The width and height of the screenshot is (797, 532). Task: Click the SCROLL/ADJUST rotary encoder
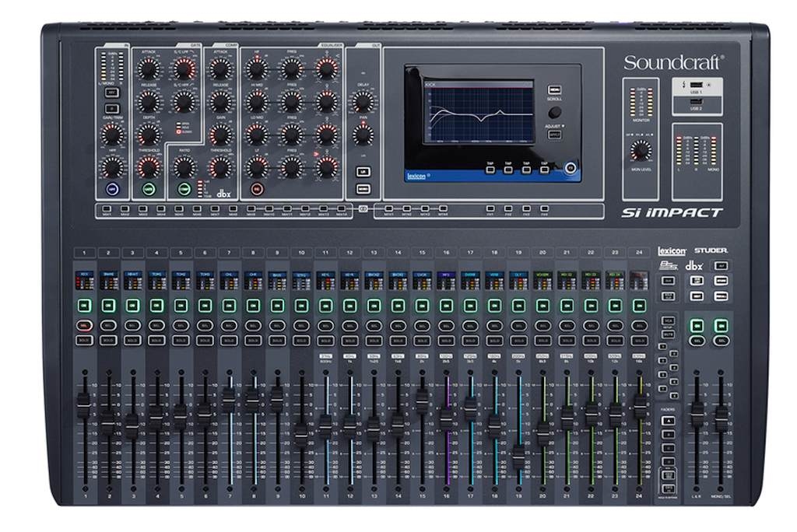[554, 112]
